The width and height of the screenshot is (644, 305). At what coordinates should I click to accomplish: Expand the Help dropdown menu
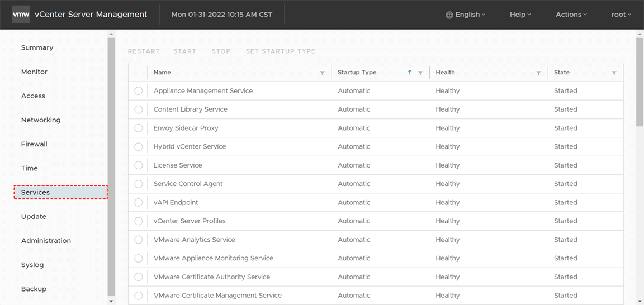(x=520, y=15)
